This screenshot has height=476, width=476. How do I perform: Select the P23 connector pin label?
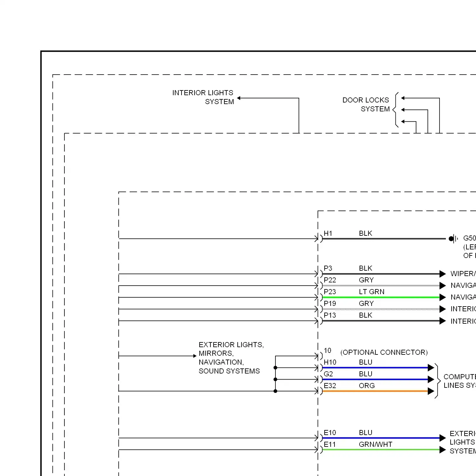pyautogui.click(x=330, y=292)
